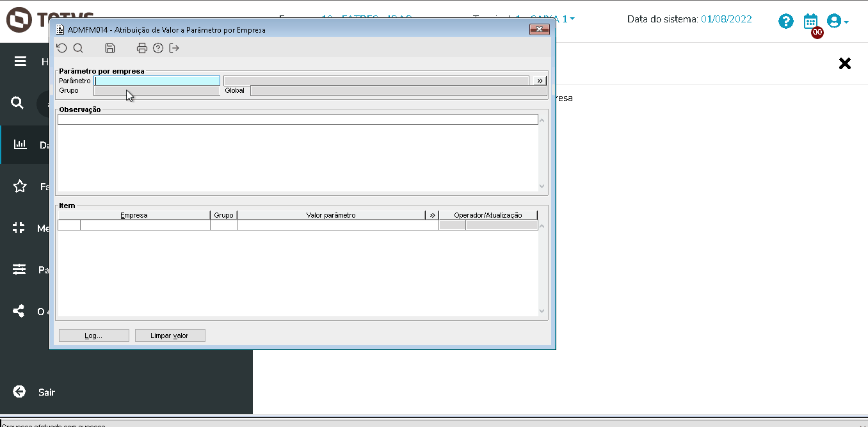
Task: Click the Empresa column header
Action: 134,215
